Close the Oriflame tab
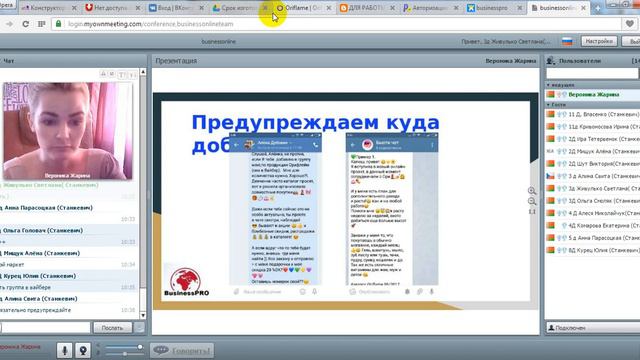 coord(329,8)
